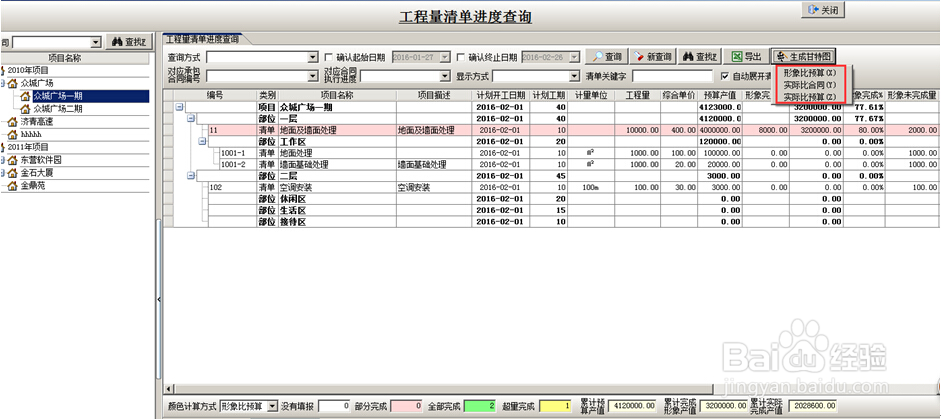The image size is (941, 419).
Task: Click the 没有填报 count field
Action: tap(334, 406)
